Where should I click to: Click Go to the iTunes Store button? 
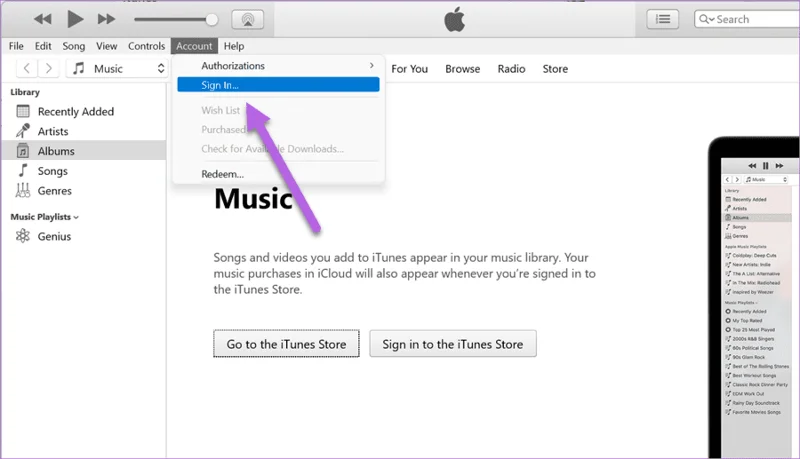pos(286,344)
